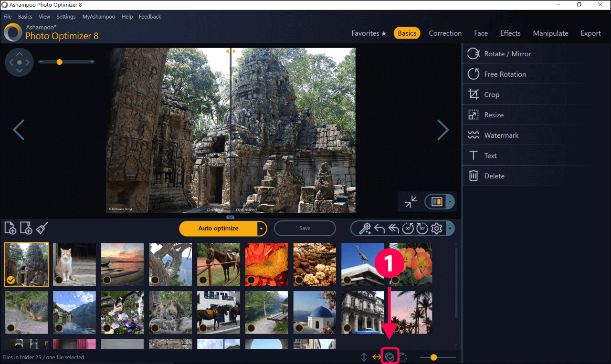
Task: Click the add file icon
Action: click(x=10, y=228)
